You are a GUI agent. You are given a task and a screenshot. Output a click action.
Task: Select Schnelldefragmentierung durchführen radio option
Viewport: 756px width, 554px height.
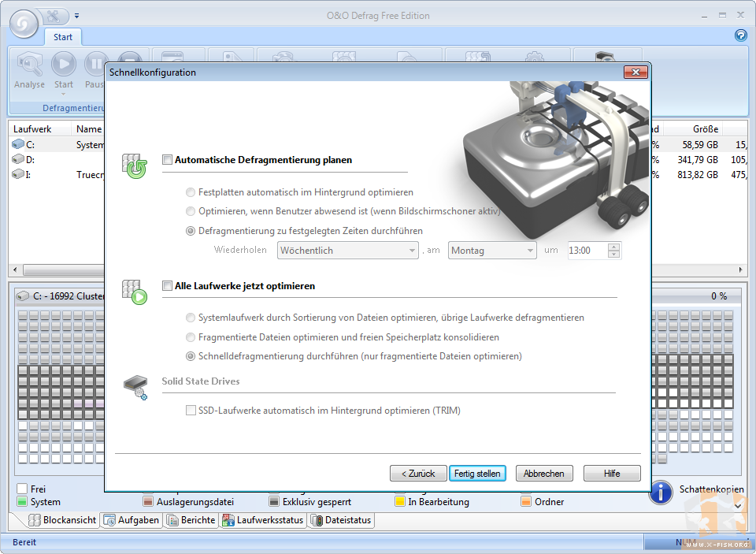(191, 356)
